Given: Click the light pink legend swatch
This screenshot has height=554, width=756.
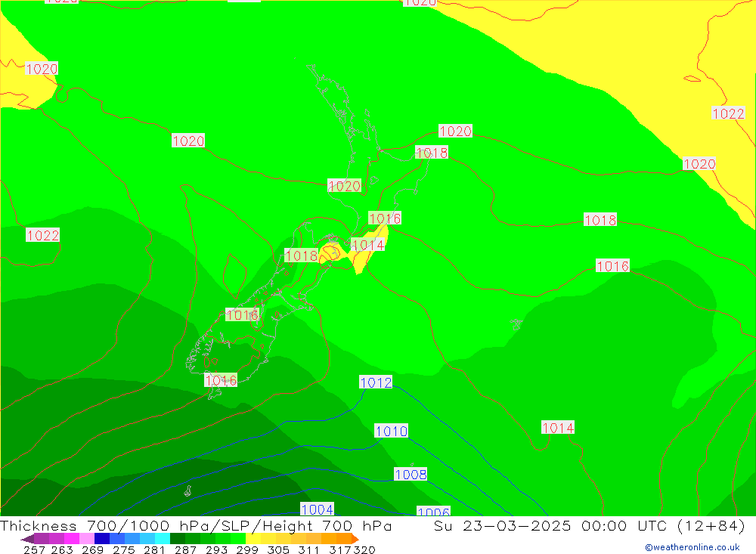Looking at the screenshot, I should click(x=87, y=539).
